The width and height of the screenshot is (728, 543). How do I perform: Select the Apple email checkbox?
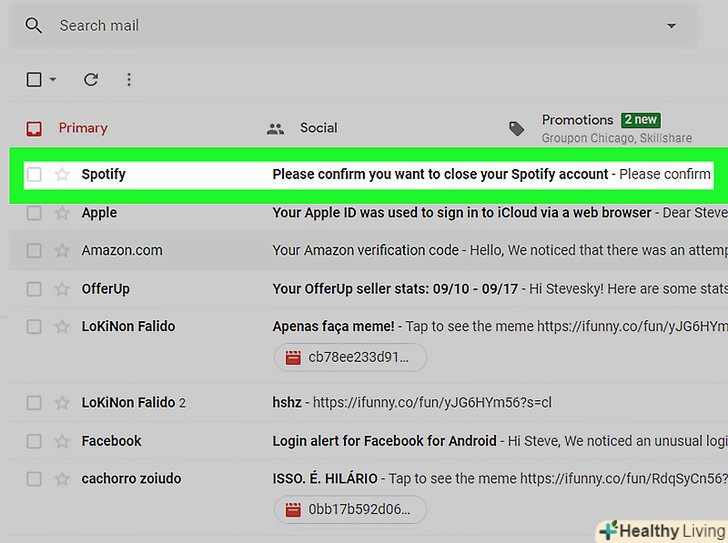point(34,213)
